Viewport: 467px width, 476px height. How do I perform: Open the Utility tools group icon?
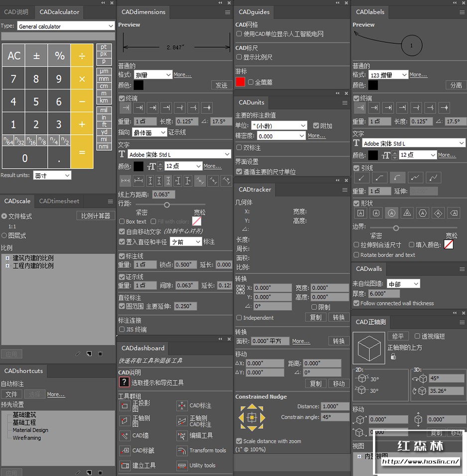[x=182, y=466]
